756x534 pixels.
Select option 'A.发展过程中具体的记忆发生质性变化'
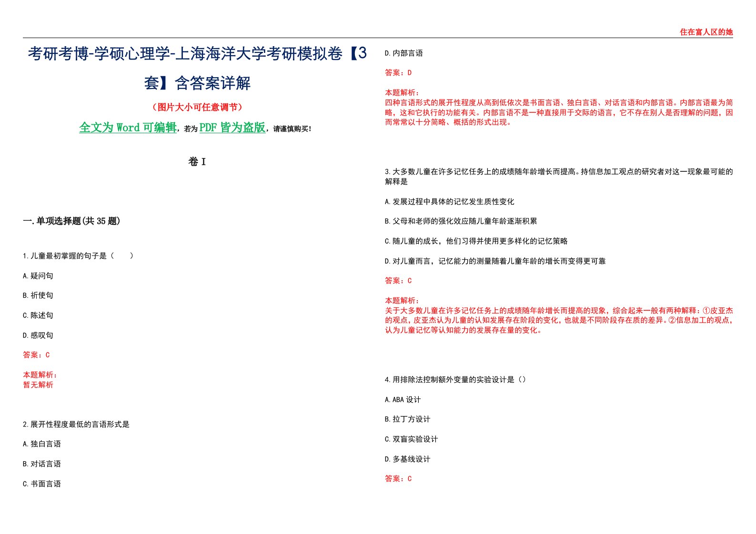pyautogui.click(x=449, y=202)
